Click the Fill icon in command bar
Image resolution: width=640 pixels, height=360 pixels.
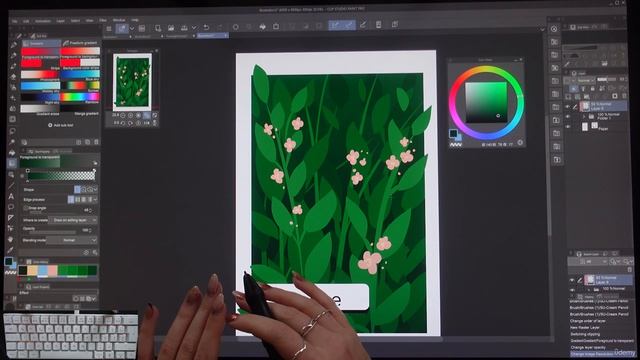(263, 27)
